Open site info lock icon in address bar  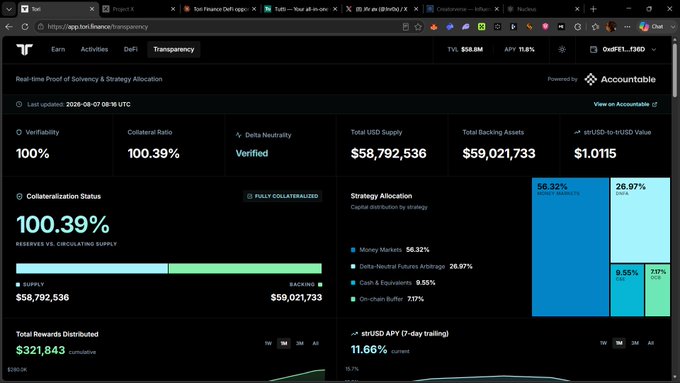coord(40,26)
